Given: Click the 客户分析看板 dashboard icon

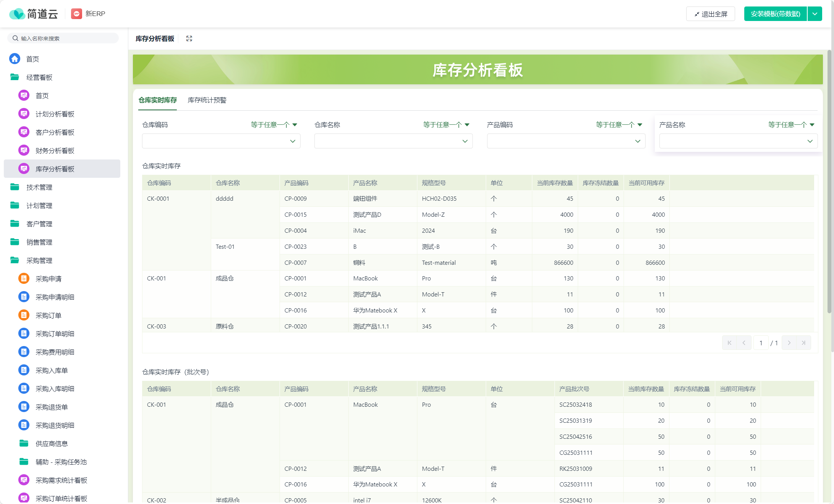Looking at the screenshot, I should [24, 132].
